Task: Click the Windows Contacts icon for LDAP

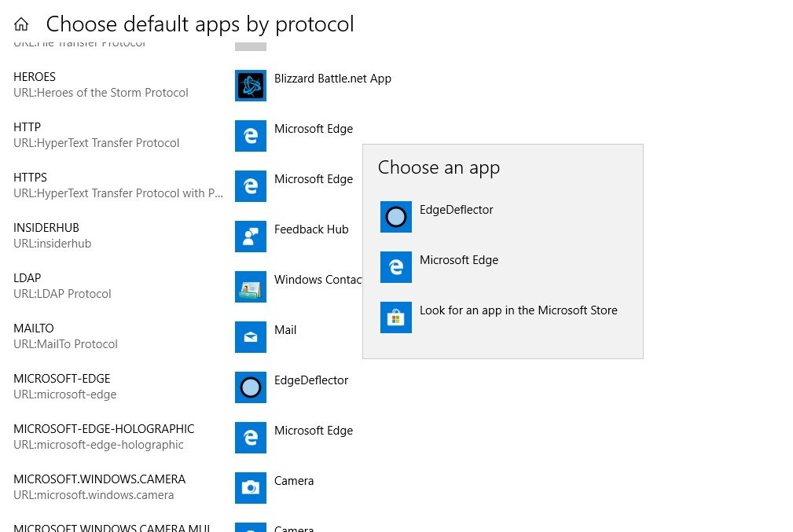Action: click(x=251, y=287)
